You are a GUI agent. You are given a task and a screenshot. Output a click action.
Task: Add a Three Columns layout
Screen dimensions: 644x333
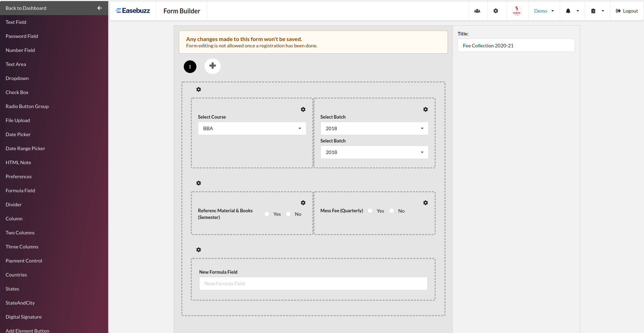click(54, 247)
